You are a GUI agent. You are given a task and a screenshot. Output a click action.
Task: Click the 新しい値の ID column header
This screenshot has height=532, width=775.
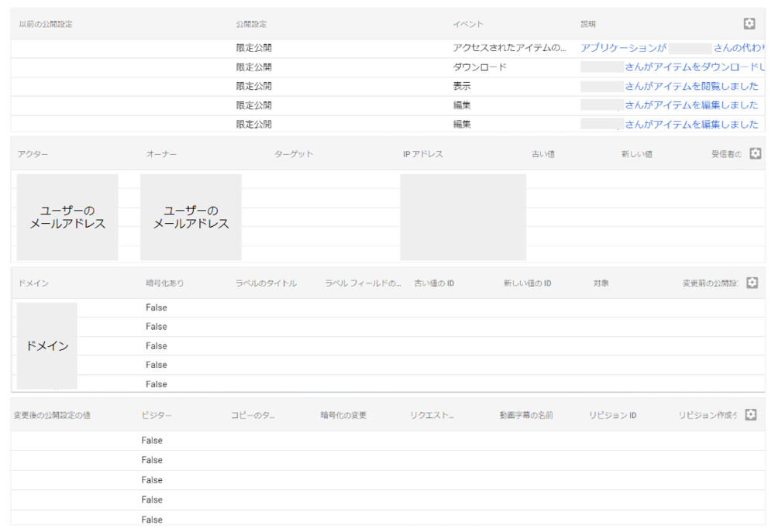tap(527, 283)
